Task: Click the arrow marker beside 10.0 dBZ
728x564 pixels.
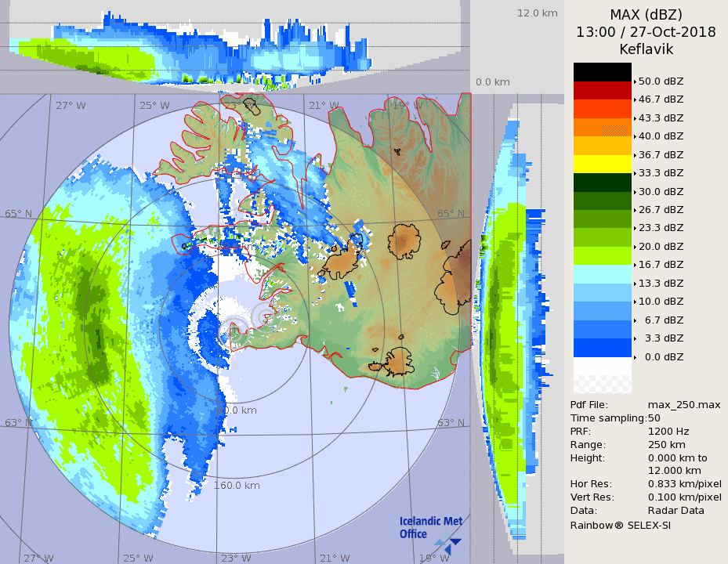Action: (635, 302)
